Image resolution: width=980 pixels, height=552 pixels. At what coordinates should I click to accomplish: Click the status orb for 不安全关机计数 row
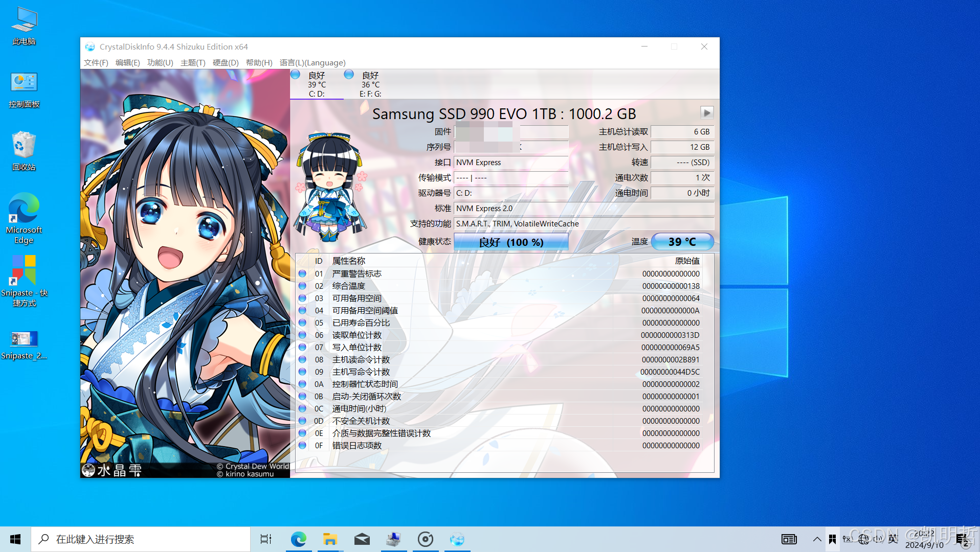(x=302, y=421)
